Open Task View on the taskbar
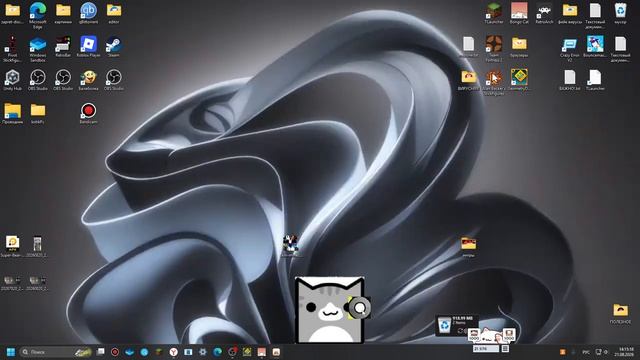 (100, 351)
